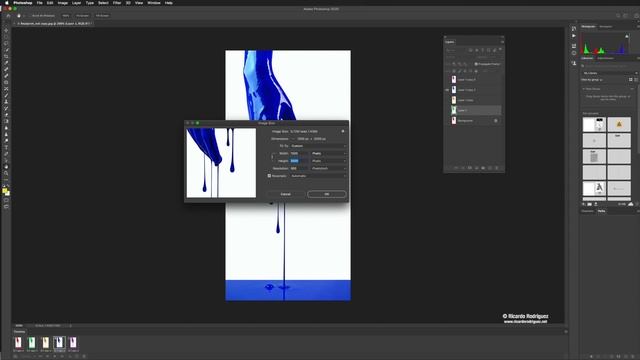Viewport: 640px width, 360px height.
Task: Toggle visibility of Layer 1 copy 3
Action: tap(447, 80)
